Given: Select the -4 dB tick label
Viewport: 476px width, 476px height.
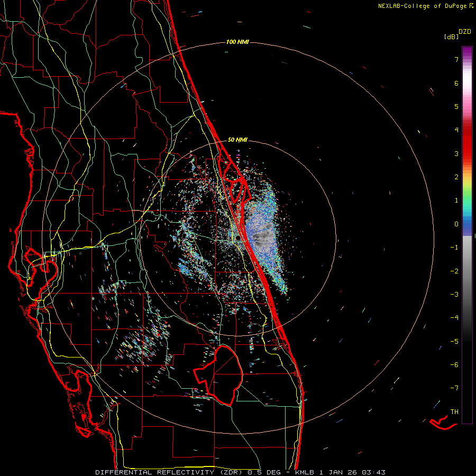Looking at the screenshot, I should [x=454, y=318].
